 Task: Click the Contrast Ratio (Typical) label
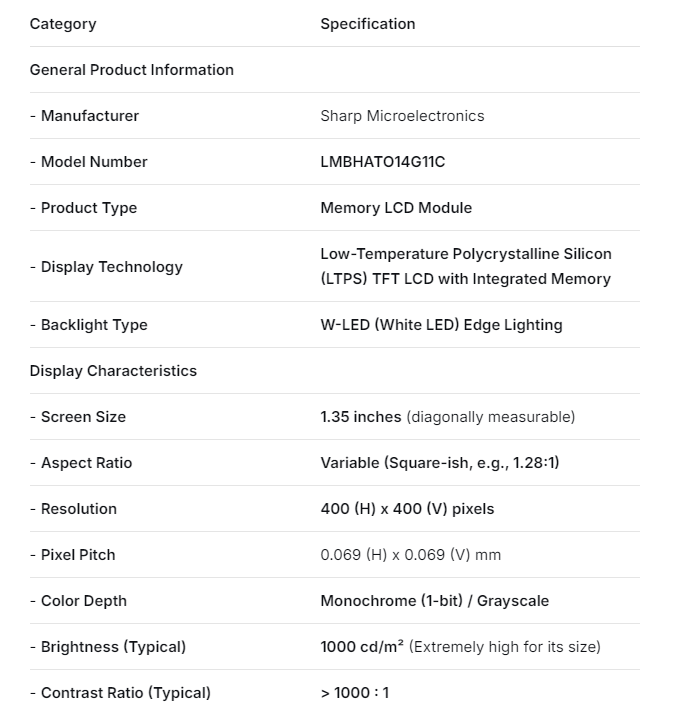[x=120, y=693]
